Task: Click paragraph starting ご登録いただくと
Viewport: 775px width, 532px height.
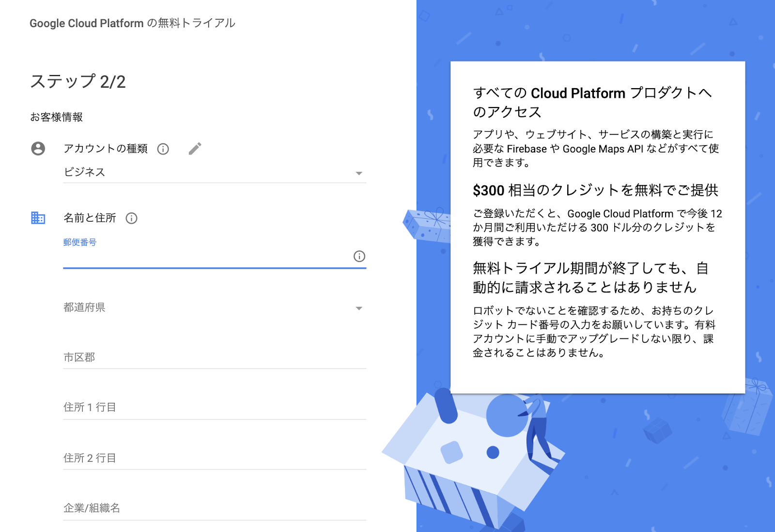Action: tap(597, 228)
